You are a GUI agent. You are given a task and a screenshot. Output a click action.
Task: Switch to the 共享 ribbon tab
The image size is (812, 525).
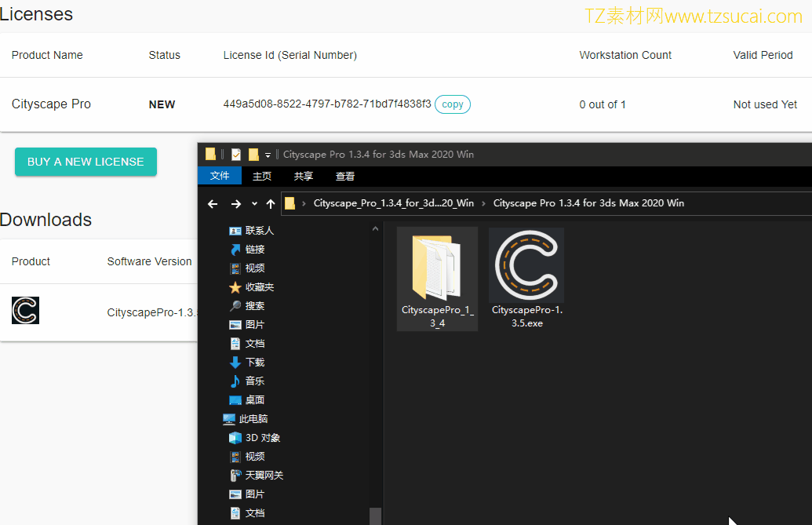[304, 176]
